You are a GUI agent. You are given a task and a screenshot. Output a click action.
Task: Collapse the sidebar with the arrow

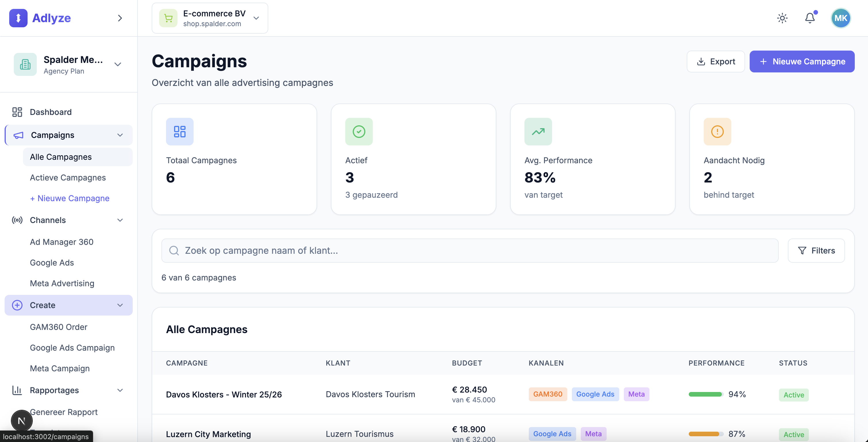(120, 18)
